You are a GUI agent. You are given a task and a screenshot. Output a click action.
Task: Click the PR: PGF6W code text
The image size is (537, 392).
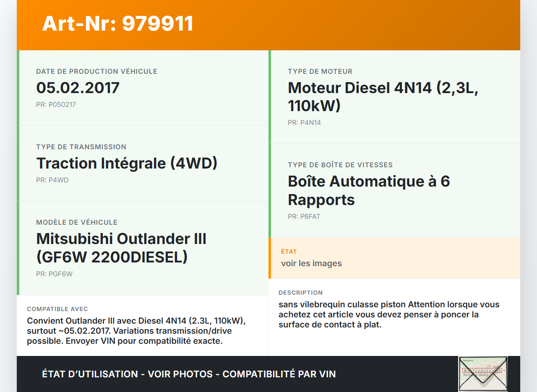pos(54,274)
